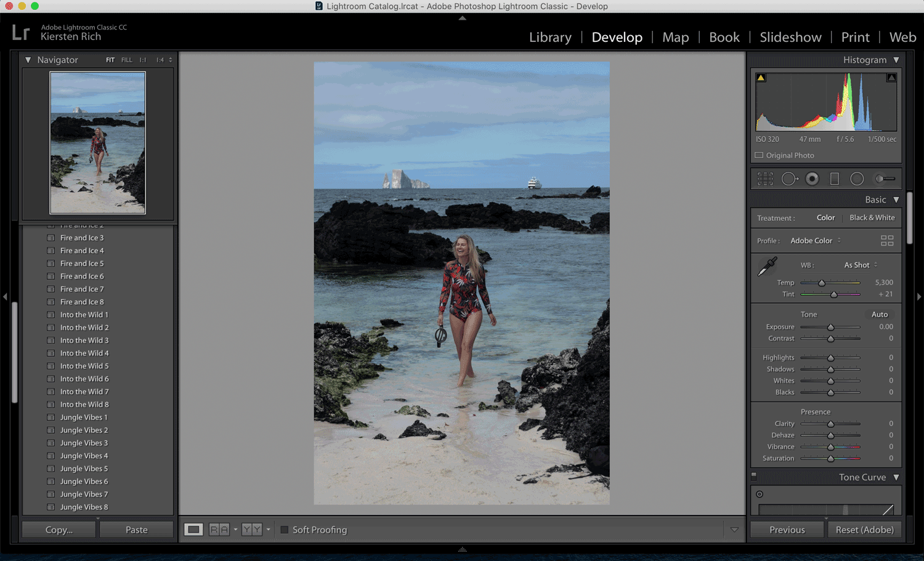Open the As Shot white balance dropdown
Image resolution: width=924 pixels, height=561 pixels.
(x=861, y=265)
